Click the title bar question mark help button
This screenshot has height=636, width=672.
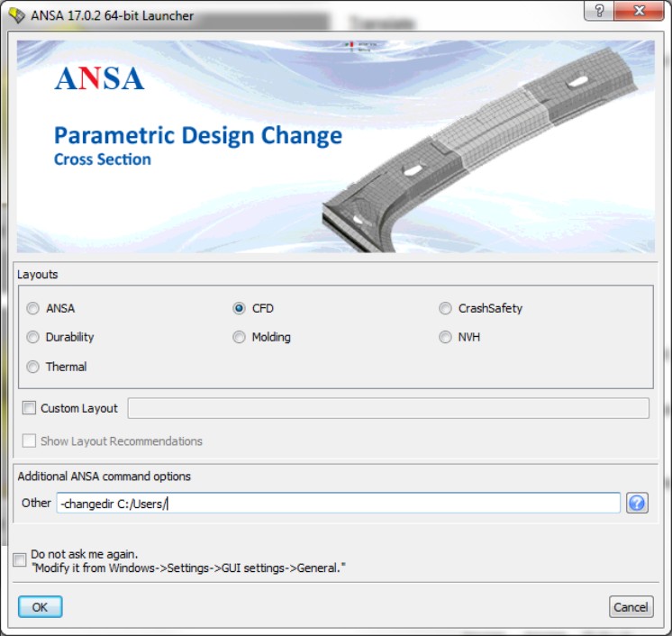[599, 10]
